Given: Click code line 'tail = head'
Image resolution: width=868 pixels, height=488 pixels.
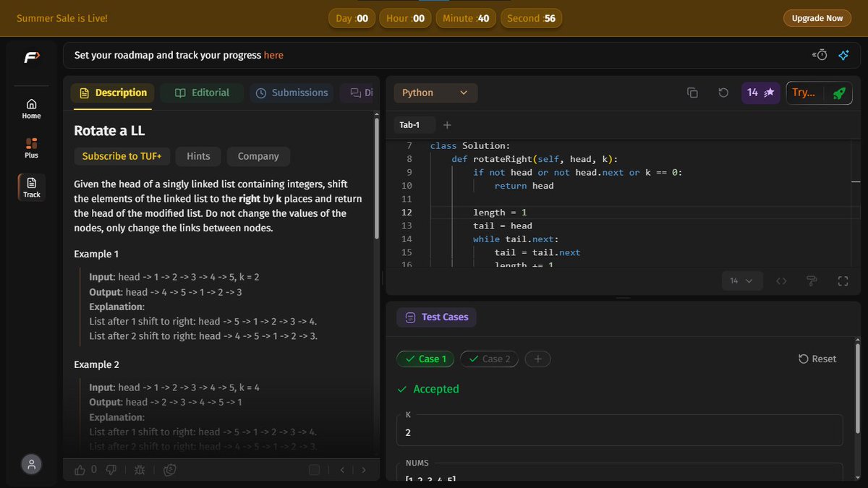Looking at the screenshot, I should click(x=503, y=226).
